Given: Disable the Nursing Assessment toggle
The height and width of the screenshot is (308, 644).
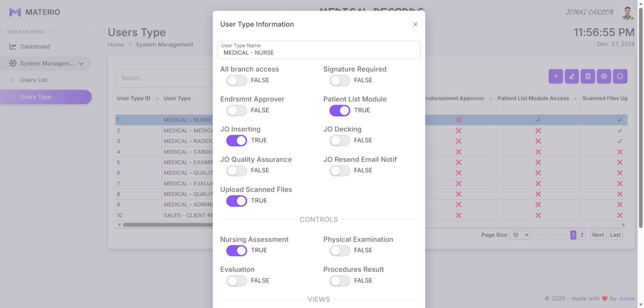Looking at the screenshot, I should click(x=237, y=250).
